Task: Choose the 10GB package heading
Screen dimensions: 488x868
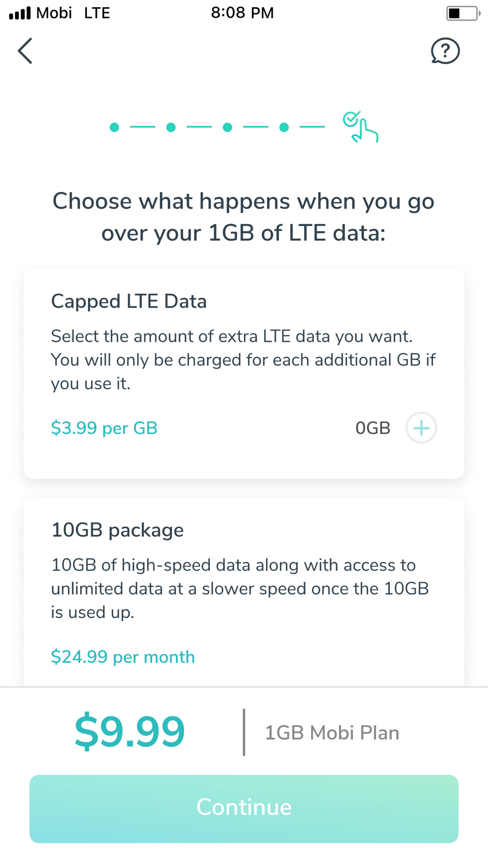Action: pyautogui.click(x=118, y=530)
